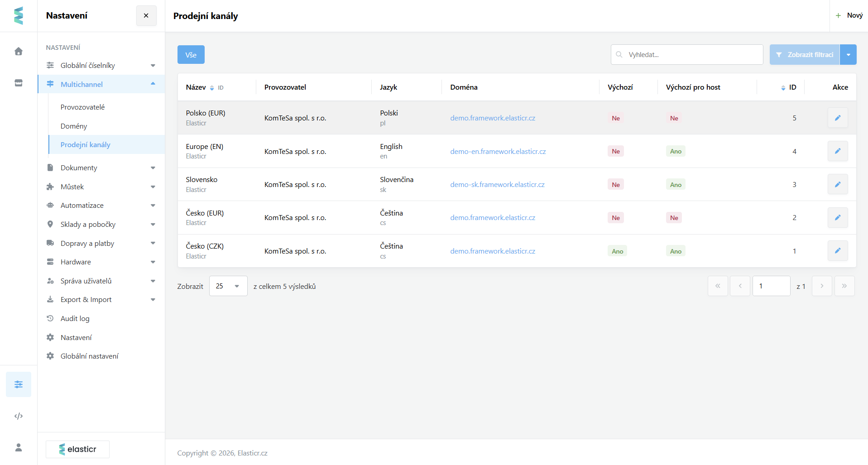This screenshot has height=465, width=868.
Task: Sort by ID column header
Action: pos(789,87)
